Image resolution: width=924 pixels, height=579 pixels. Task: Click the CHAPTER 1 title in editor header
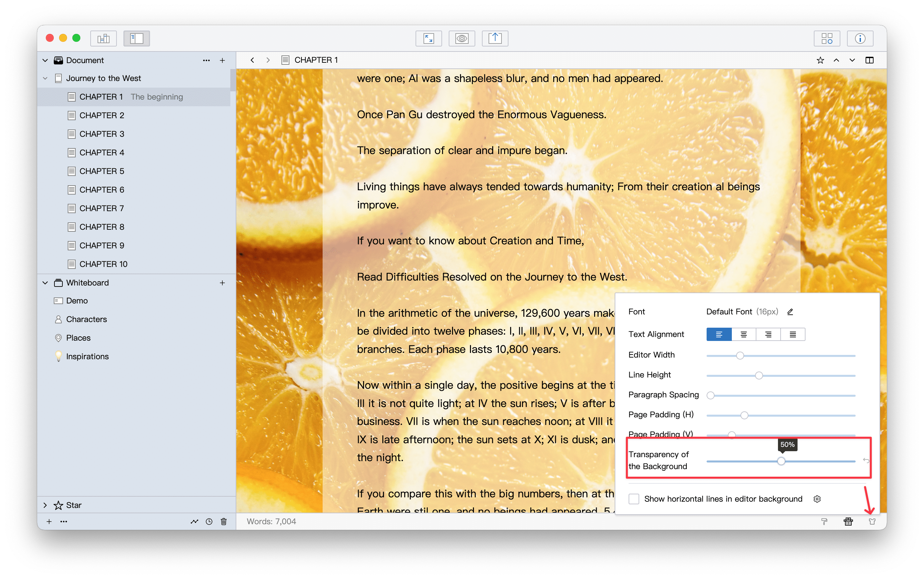pyautogui.click(x=316, y=60)
